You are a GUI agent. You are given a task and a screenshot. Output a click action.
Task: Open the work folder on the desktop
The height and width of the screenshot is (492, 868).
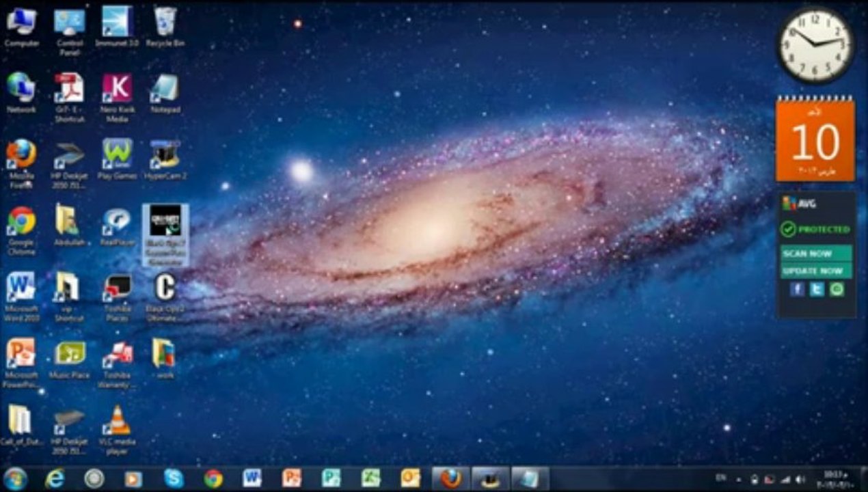tap(165, 358)
